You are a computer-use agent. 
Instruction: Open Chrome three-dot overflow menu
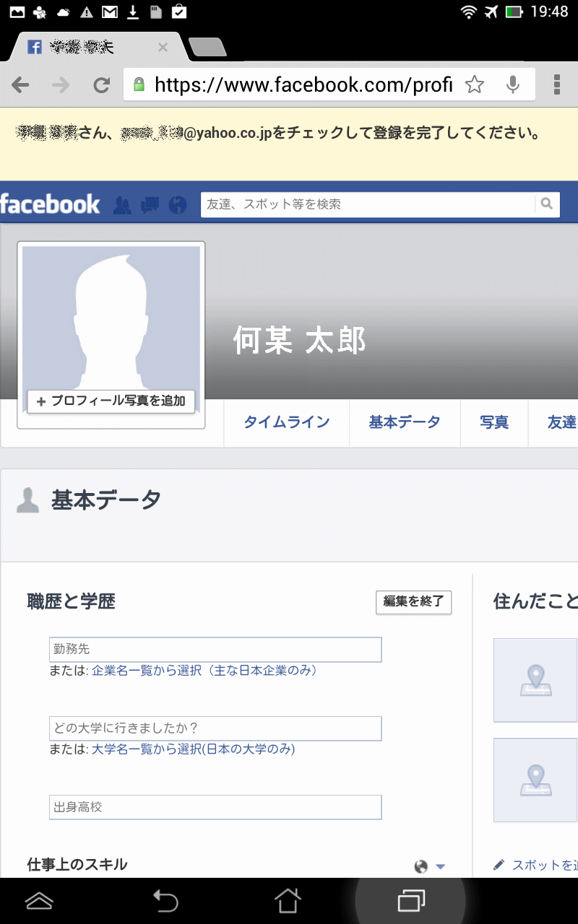557,85
